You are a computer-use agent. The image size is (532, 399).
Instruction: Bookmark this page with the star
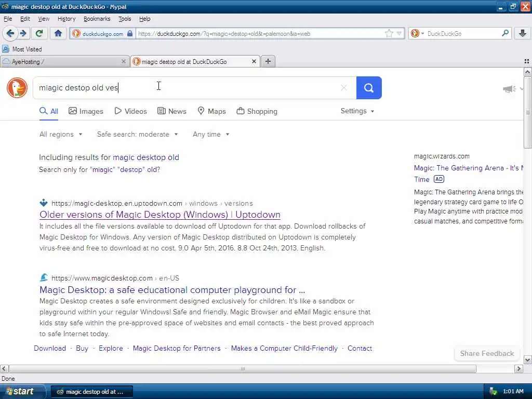pos(389,33)
